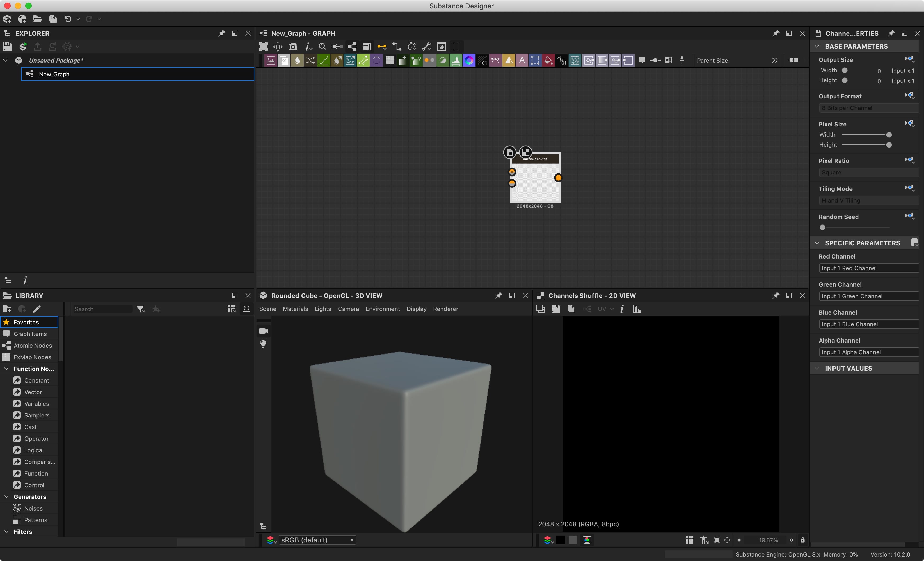Pin the 3D VIEW panel
Screen dimensions: 924x561
click(498, 296)
